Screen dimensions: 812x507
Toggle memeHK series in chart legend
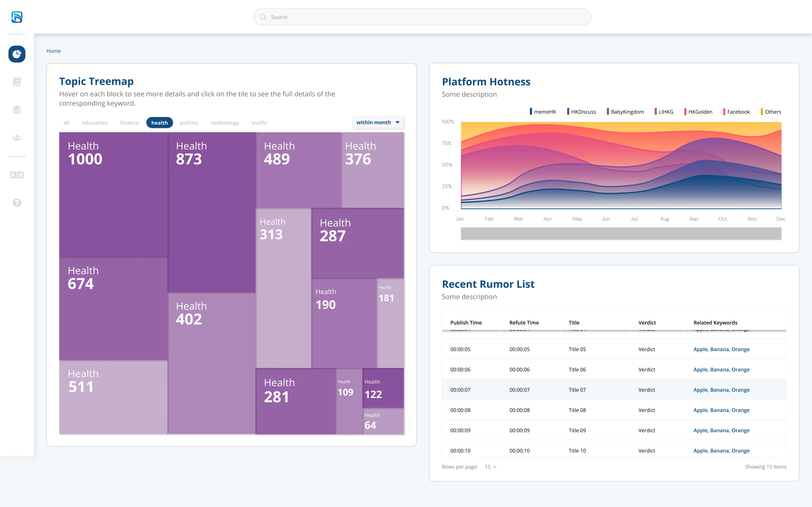point(543,112)
